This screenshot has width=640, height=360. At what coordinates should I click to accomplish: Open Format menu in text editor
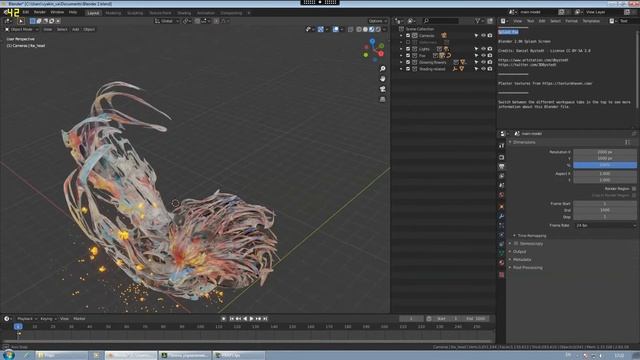click(571, 21)
